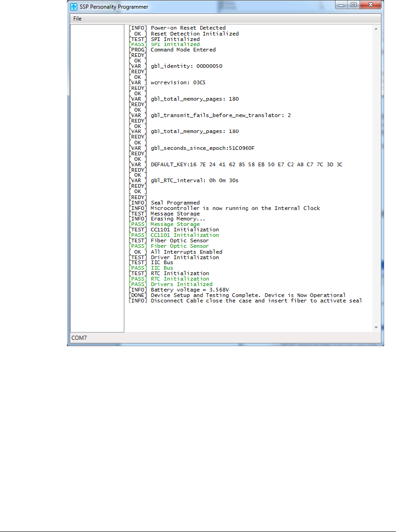This screenshot has width=396, height=532.
Task: Close the SSP Personality Programmer window
Action: tap(371, 5)
